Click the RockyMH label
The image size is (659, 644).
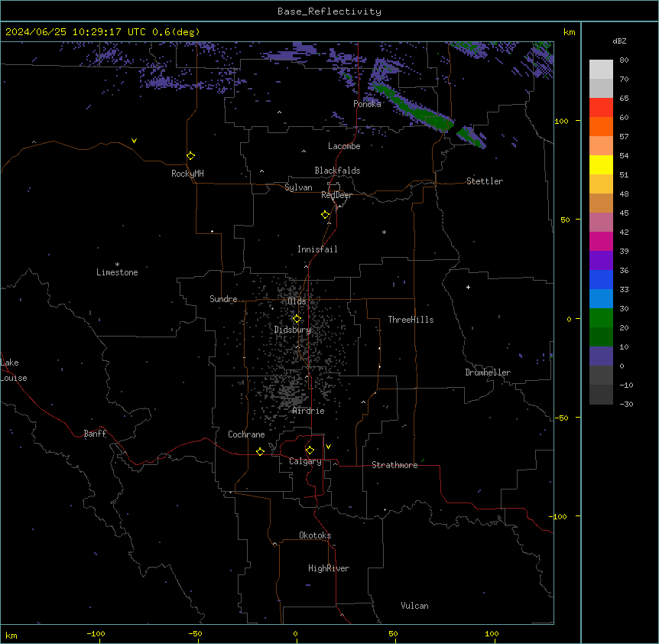tap(187, 174)
